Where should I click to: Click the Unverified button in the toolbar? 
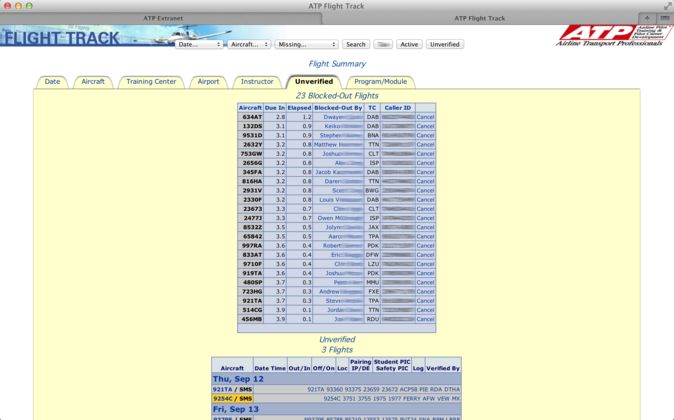pyautogui.click(x=444, y=44)
